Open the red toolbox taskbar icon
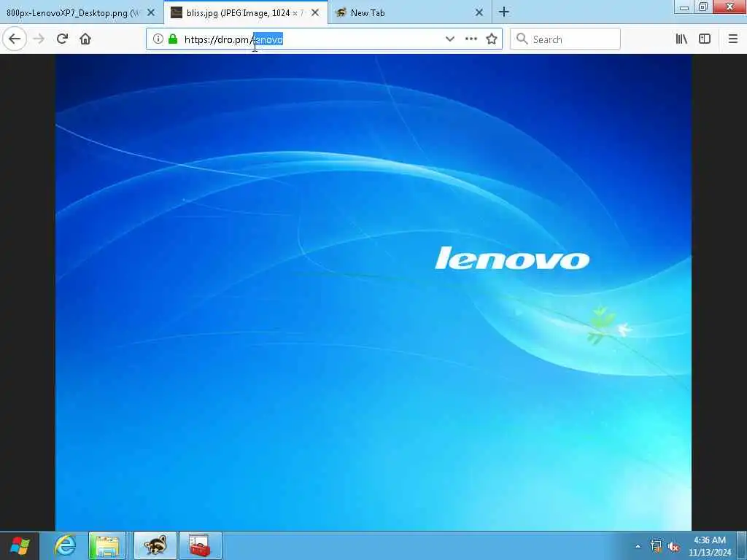The image size is (747, 560). pyautogui.click(x=200, y=545)
